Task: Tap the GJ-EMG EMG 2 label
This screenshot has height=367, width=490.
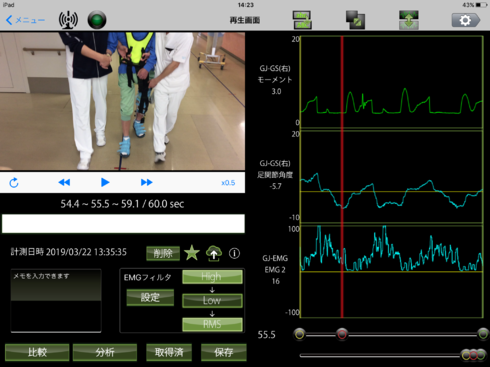Action: click(x=275, y=264)
